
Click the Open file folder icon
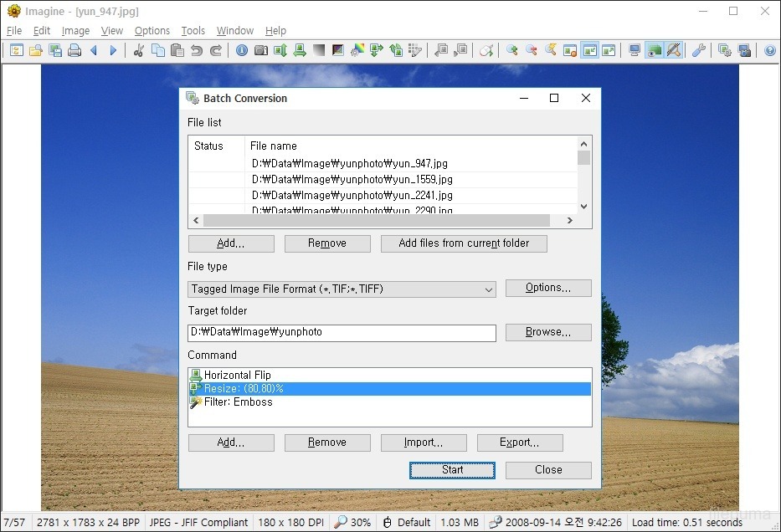[36, 50]
